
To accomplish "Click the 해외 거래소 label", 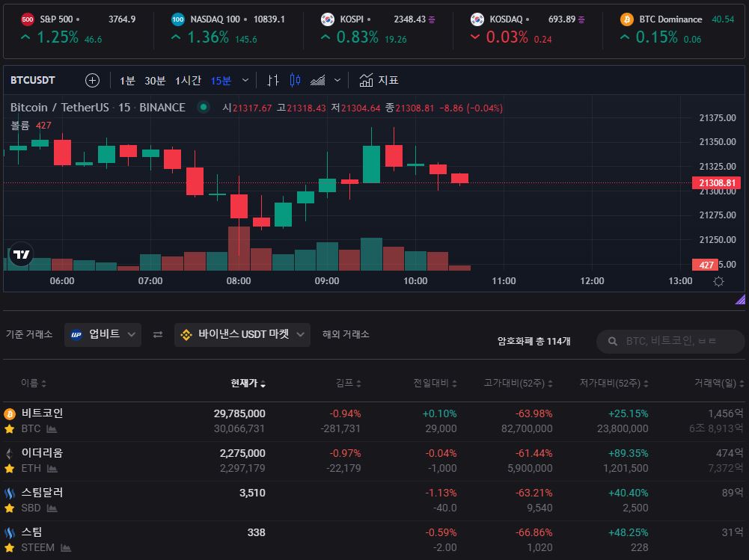I will coord(346,334).
